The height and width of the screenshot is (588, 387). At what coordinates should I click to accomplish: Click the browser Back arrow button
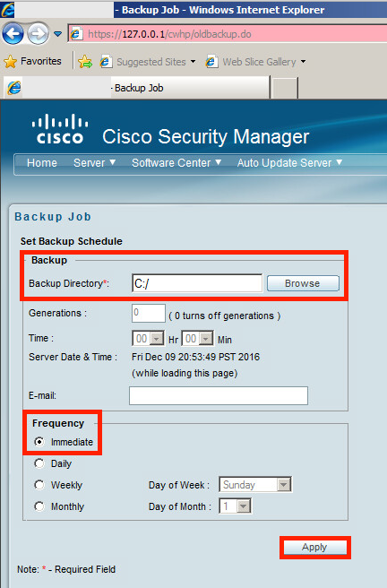(x=13, y=34)
